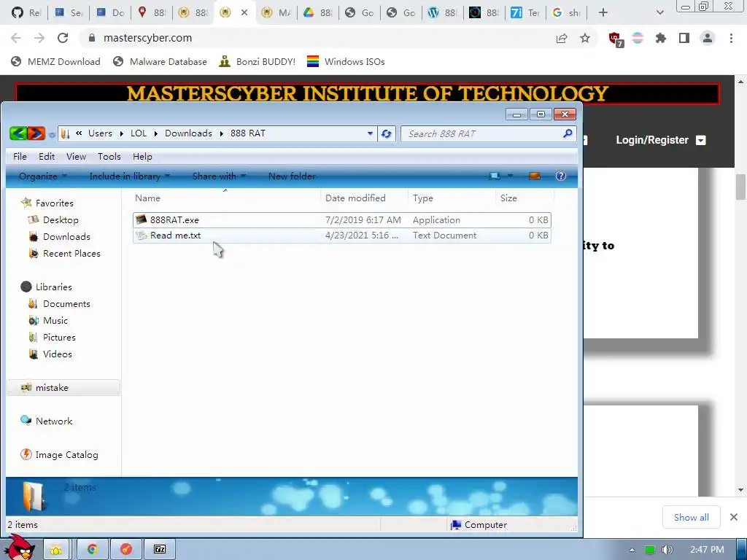
Task: Open the Chrome extensions puzzle icon
Action: coord(661,38)
